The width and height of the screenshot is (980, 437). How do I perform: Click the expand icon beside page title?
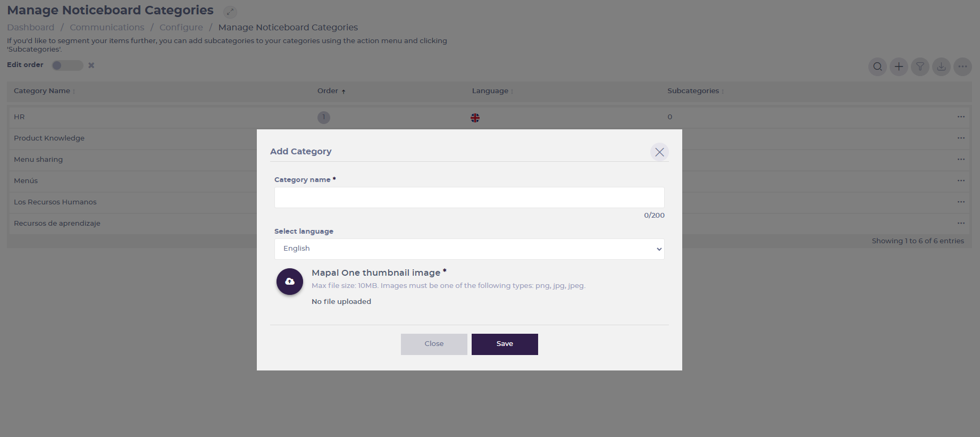pos(230,12)
